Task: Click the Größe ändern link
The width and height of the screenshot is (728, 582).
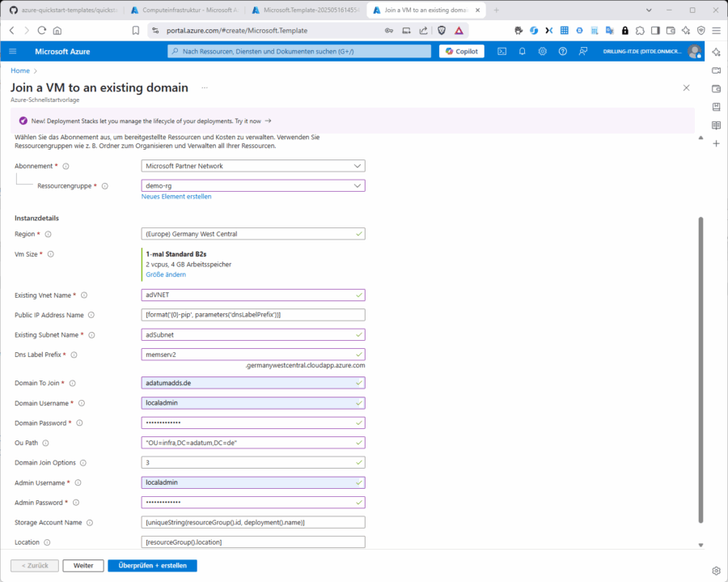Action: click(166, 274)
